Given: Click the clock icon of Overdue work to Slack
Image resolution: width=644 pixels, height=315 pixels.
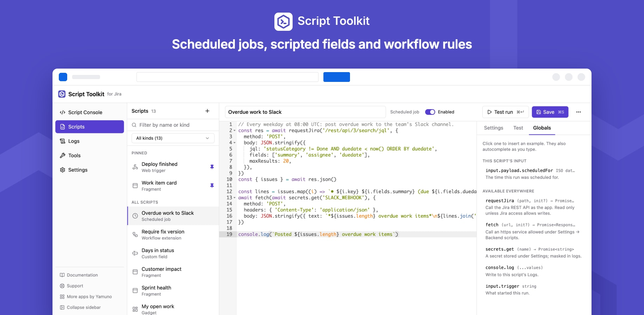Looking at the screenshot, I should [135, 216].
